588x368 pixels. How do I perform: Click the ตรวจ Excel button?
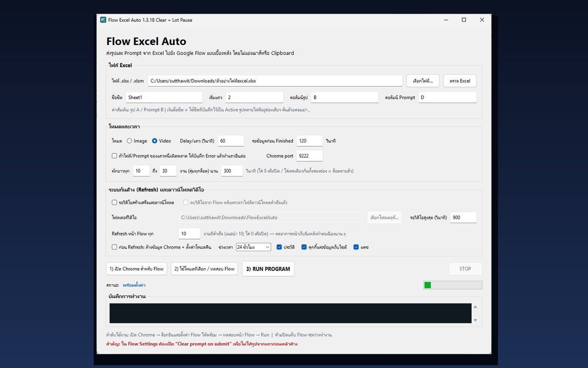tap(460, 80)
